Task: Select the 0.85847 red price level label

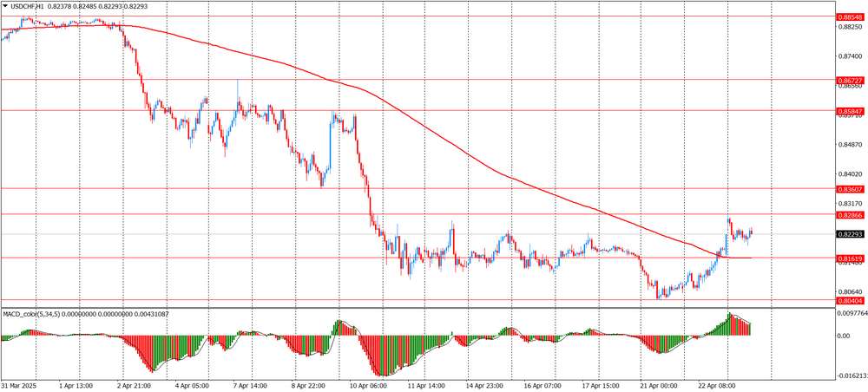Action: 851,111
